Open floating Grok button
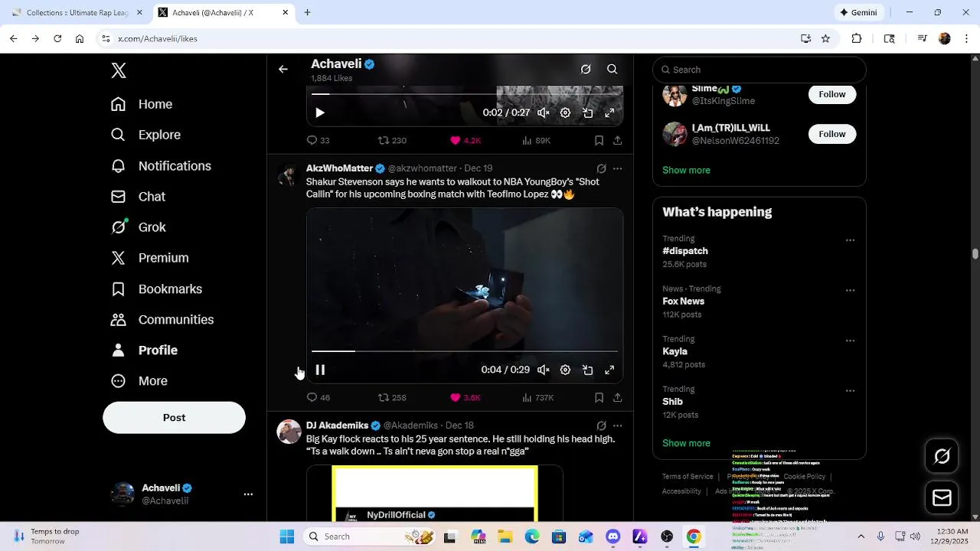 click(x=942, y=457)
